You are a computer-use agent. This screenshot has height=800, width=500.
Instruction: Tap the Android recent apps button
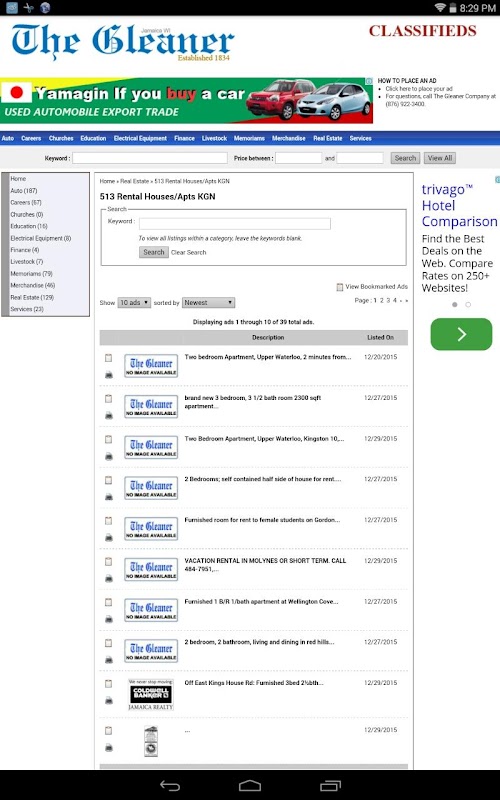click(330, 786)
